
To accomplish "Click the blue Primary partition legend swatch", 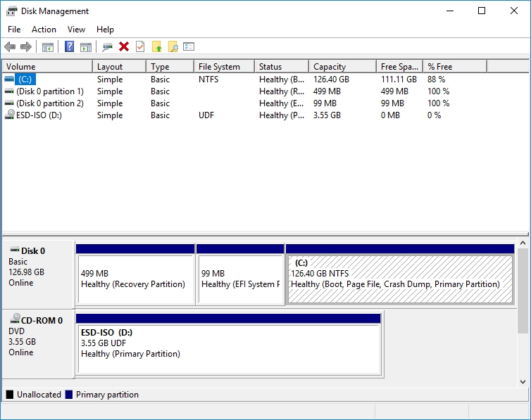I will click(69, 394).
